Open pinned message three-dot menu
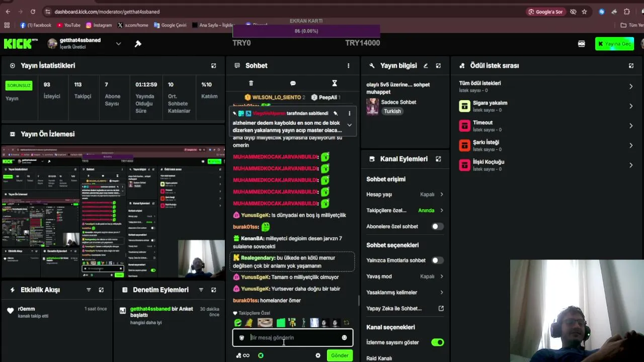 (349, 114)
